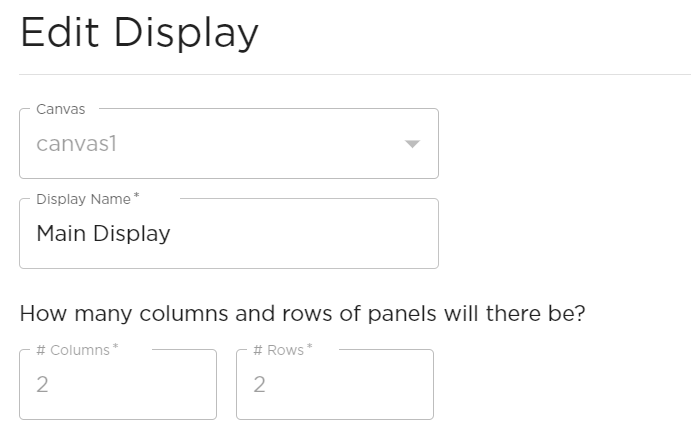Click the required asterisk beside Display Name
This screenshot has height=447, width=691.
(x=137, y=198)
